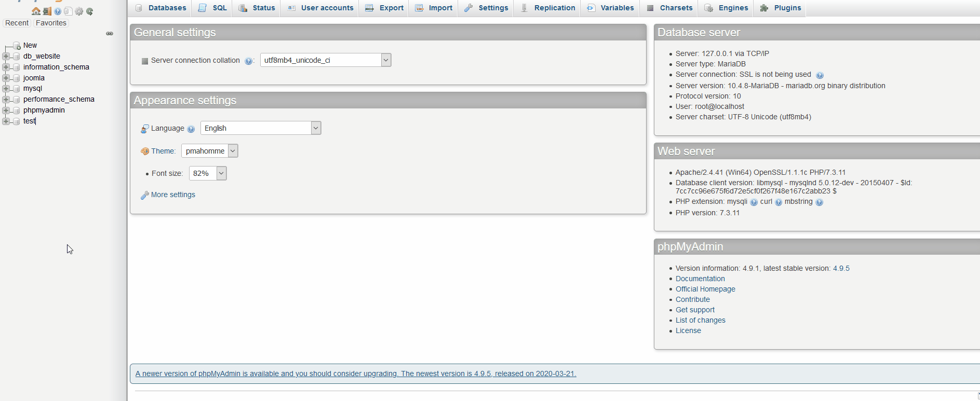
Task: Expand the db_website database tree
Action: [x=6, y=56]
